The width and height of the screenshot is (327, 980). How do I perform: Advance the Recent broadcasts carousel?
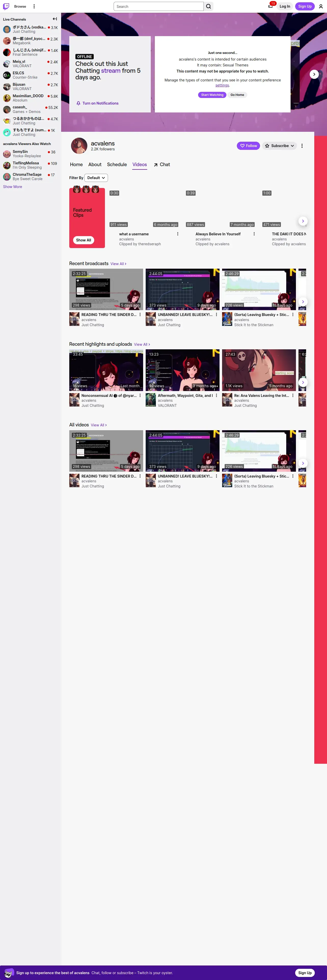[x=303, y=302]
